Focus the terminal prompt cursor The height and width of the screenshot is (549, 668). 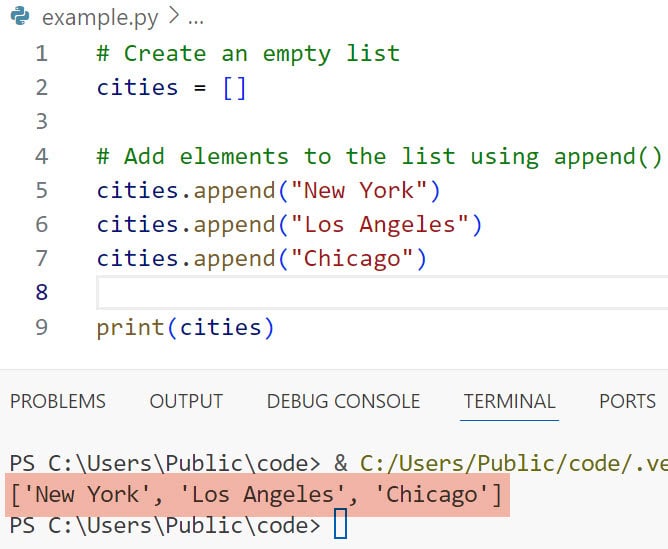tap(340, 525)
